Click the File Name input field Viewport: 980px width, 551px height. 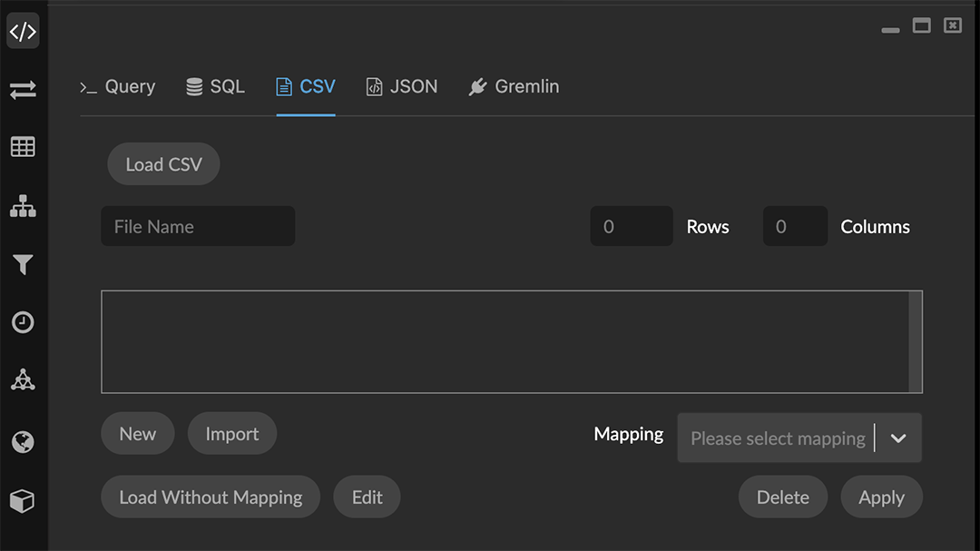coord(198,227)
